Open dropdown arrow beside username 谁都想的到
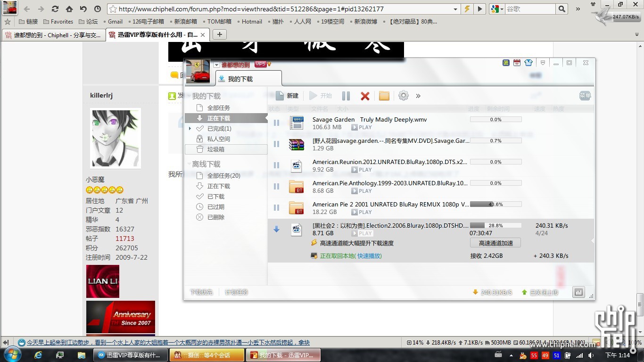 216,65
